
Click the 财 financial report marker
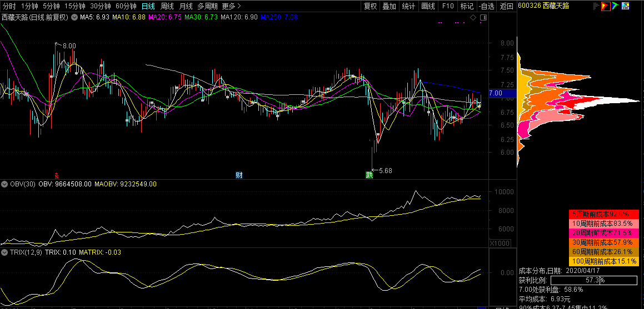pos(239,175)
